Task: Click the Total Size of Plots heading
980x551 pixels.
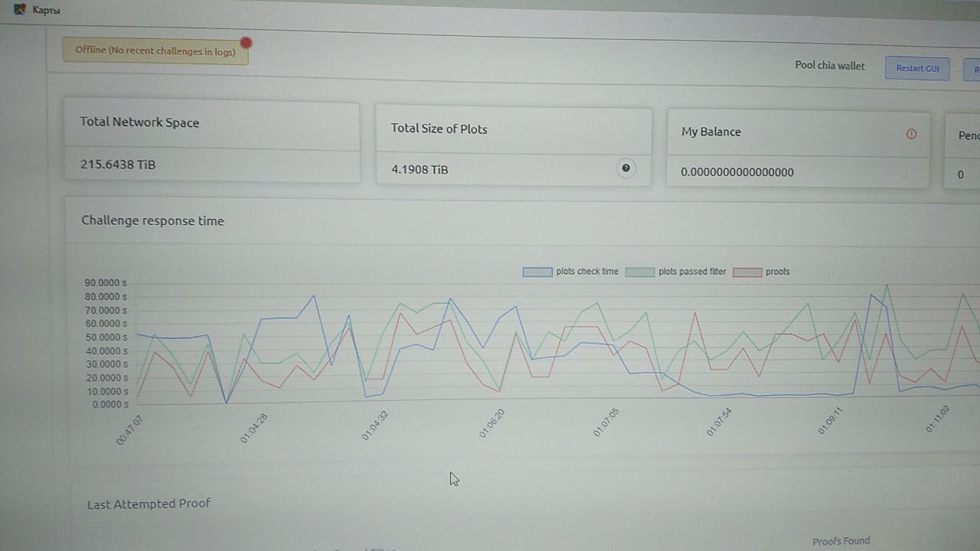Action: tap(439, 129)
